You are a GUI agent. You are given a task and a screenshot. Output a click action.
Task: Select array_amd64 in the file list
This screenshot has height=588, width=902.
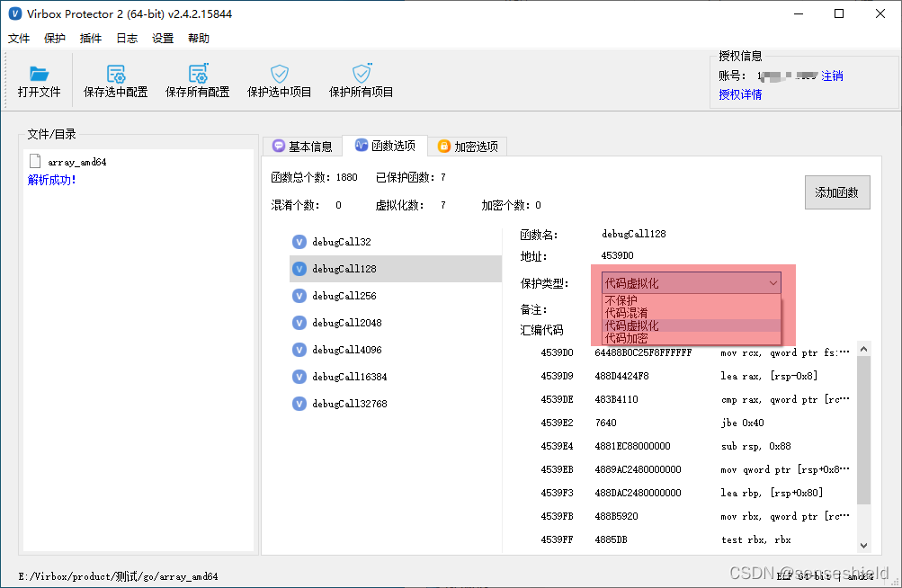point(77,162)
